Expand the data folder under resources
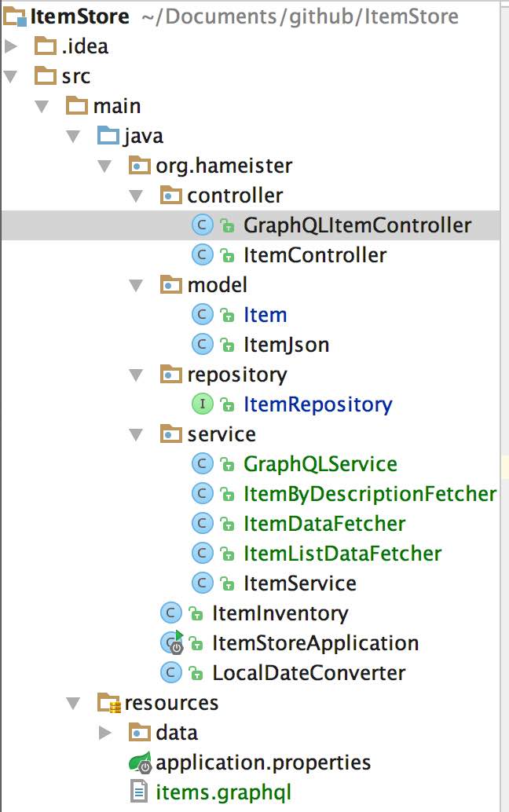The image size is (509, 812). coord(105,733)
